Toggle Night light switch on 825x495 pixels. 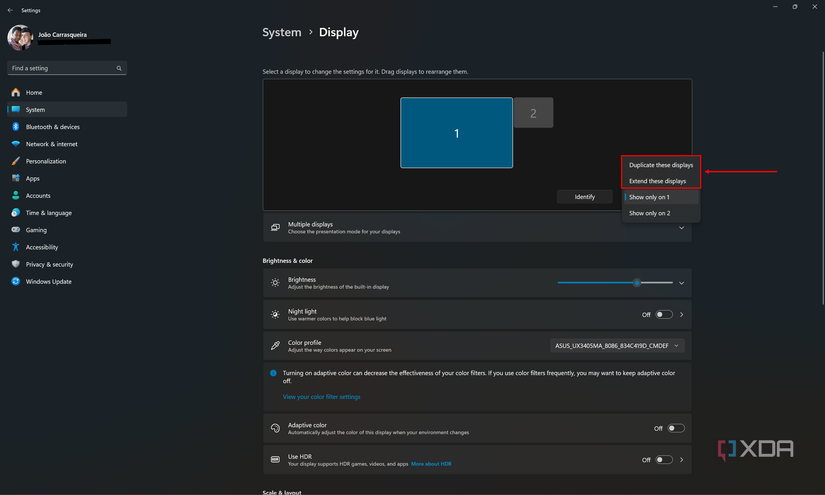(x=664, y=315)
